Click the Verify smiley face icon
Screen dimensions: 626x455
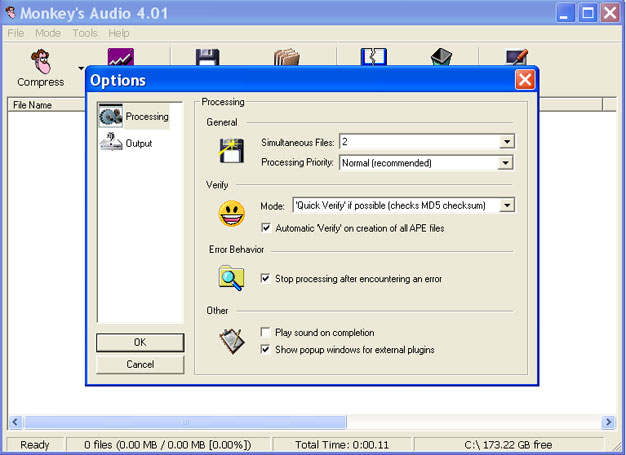point(232,214)
